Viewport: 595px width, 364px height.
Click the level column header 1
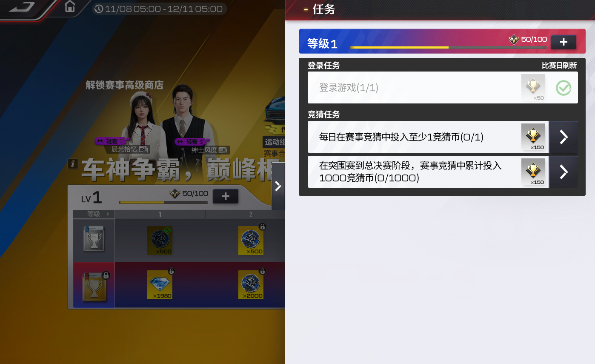click(x=160, y=214)
